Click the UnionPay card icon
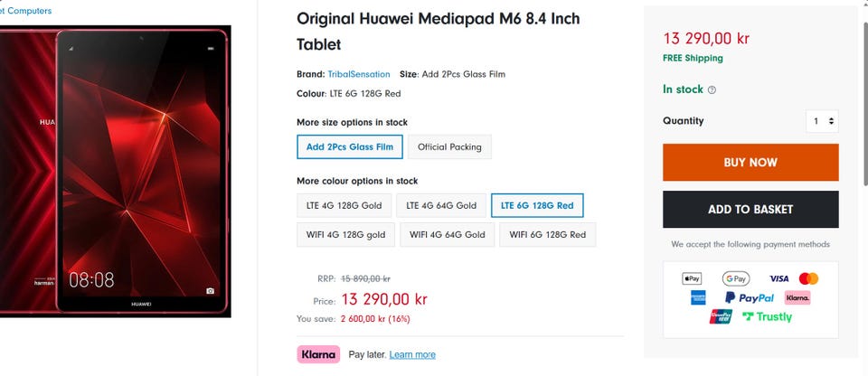The width and height of the screenshot is (868, 376). 721,317
